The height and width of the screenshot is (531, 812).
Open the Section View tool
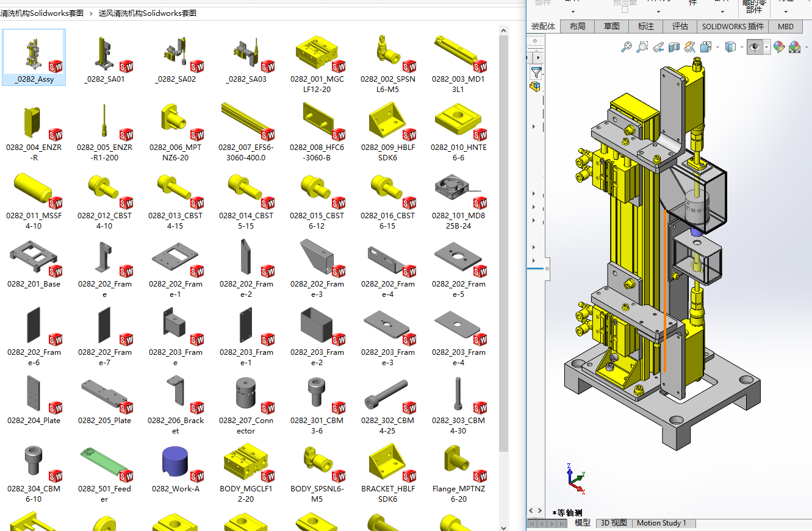675,47
